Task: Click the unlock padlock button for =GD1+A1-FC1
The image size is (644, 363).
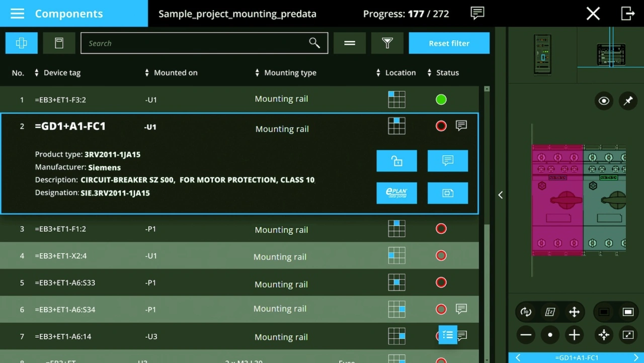Action: click(x=396, y=161)
